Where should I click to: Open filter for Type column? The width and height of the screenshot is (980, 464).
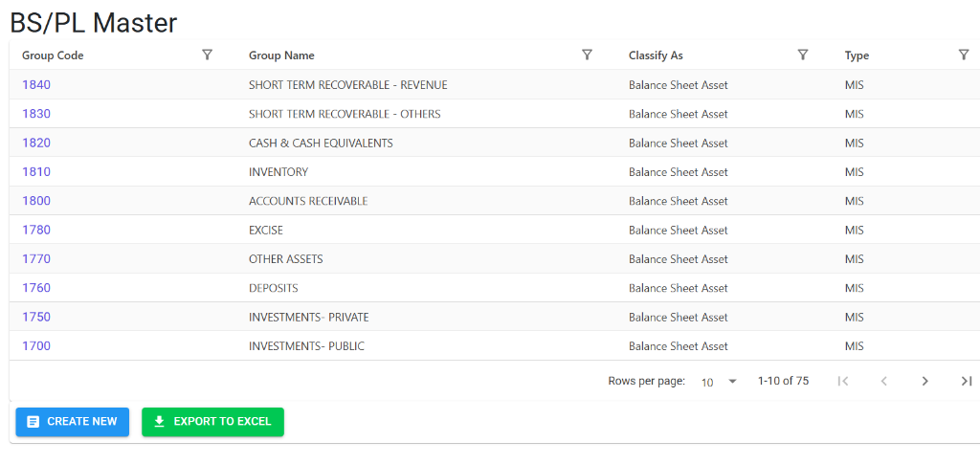pos(964,55)
